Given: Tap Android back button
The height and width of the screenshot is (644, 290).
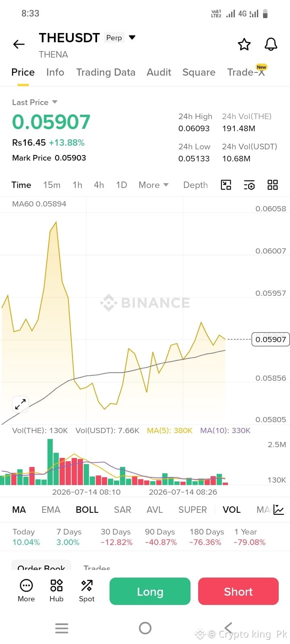Looking at the screenshot, I should click(228, 628).
